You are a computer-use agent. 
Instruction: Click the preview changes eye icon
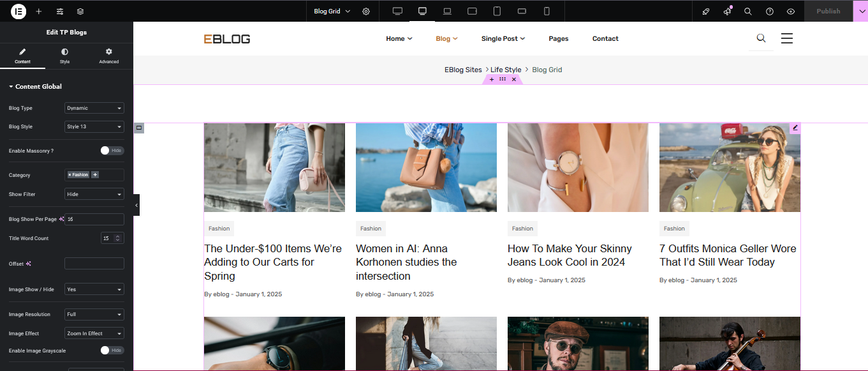(x=791, y=11)
